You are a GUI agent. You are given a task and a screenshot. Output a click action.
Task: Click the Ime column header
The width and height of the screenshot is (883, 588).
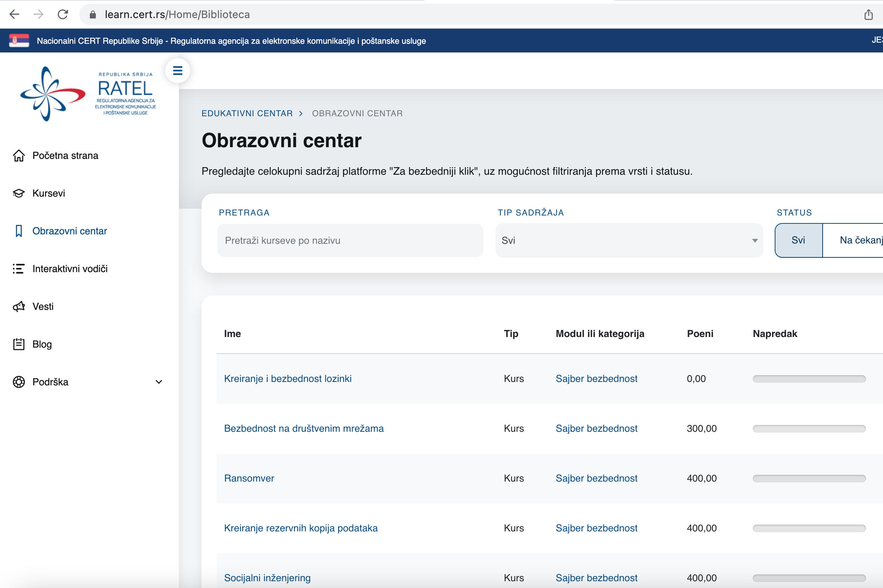[x=232, y=334]
